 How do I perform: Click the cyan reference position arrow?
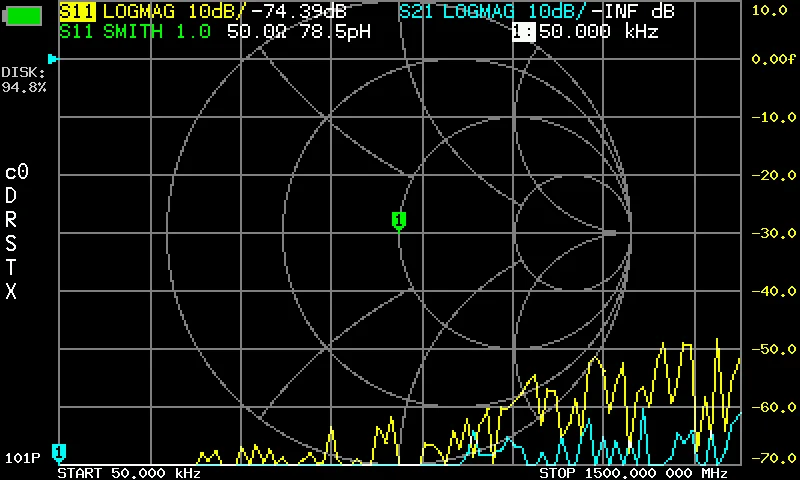tap(53, 59)
